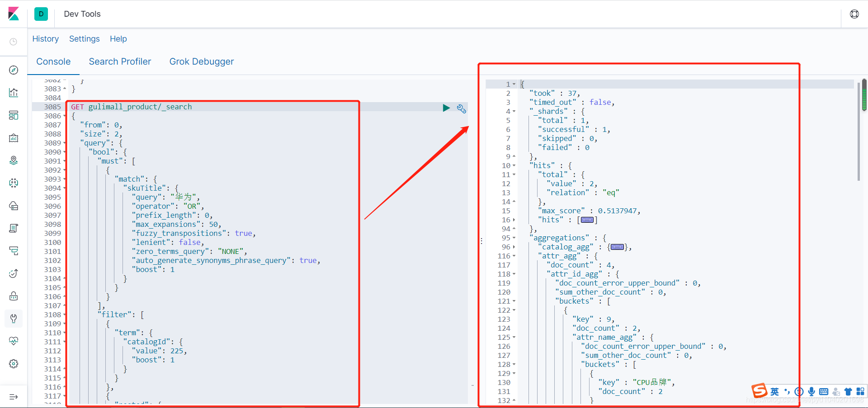Collapse "bool" block at line 3090

click(x=65, y=152)
